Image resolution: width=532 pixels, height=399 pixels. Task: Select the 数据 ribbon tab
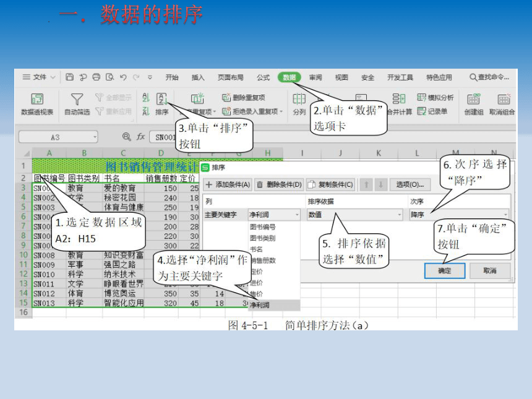(289, 77)
